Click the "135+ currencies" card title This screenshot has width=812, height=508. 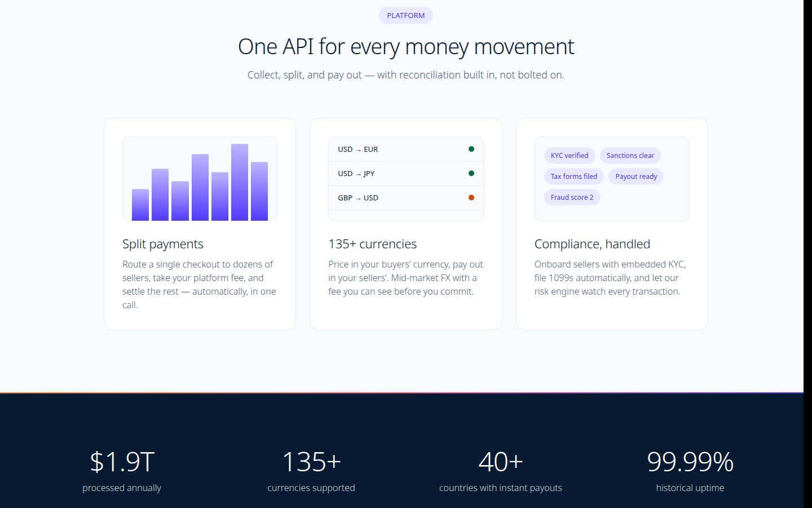(373, 244)
